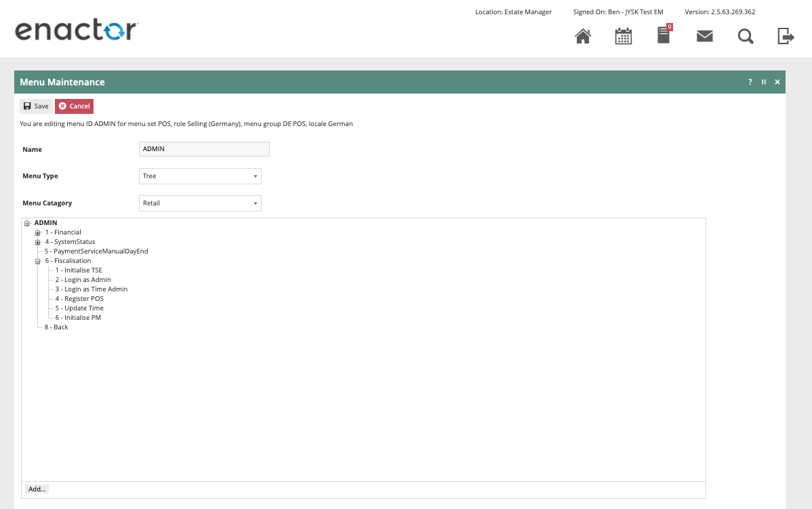
Task: Pause Menu Maintenance panel icon
Action: pos(764,82)
